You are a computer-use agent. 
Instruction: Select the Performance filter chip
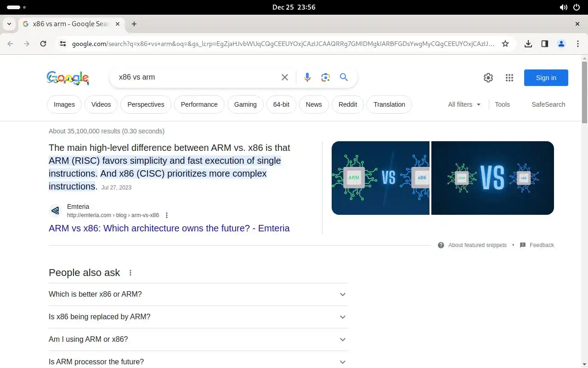pos(199,104)
